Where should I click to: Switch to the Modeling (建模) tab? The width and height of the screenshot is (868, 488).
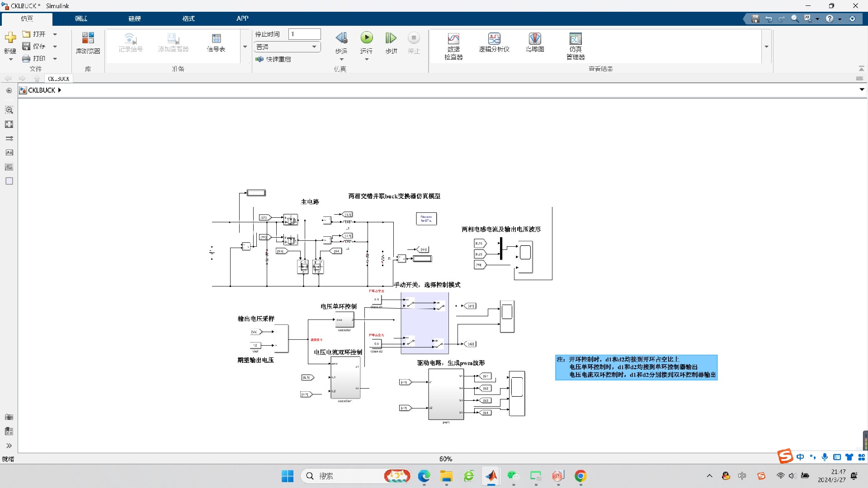[134, 19]
